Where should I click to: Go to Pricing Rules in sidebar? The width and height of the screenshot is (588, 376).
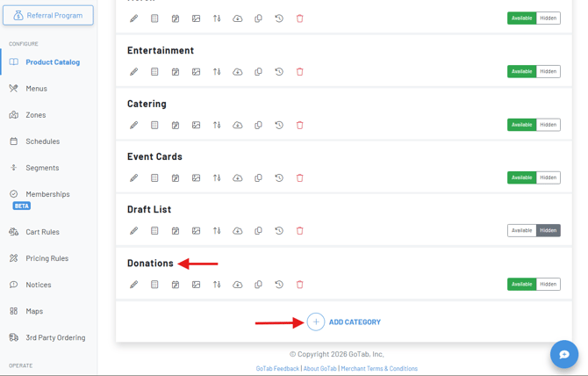47,258
